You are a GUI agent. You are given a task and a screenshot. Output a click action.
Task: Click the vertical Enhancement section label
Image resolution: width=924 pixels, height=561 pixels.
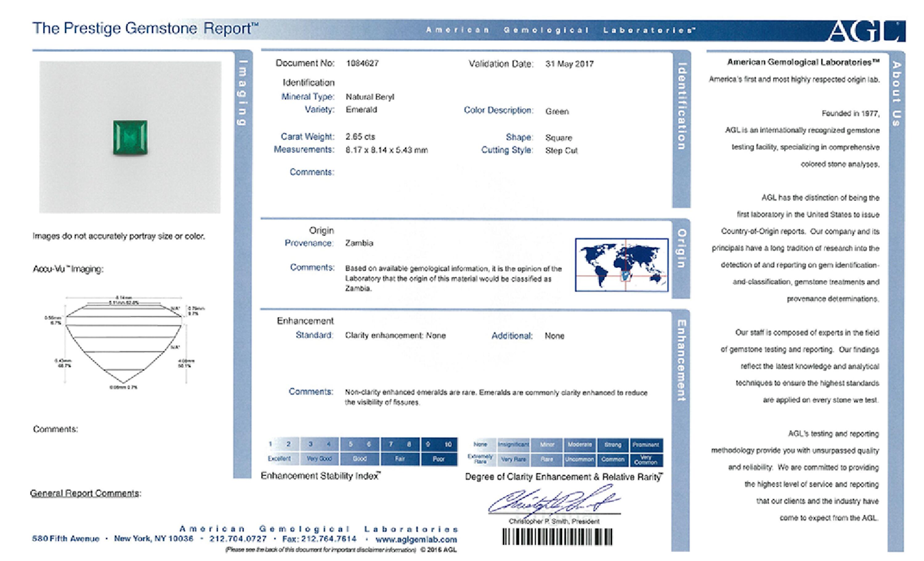click(x=681, y=360)
